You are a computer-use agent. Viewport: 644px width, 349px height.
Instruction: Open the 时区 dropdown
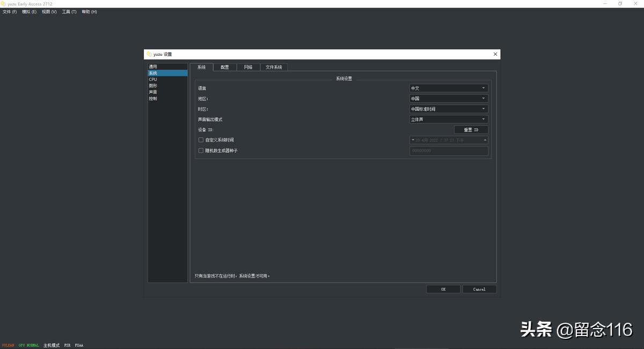448,109
